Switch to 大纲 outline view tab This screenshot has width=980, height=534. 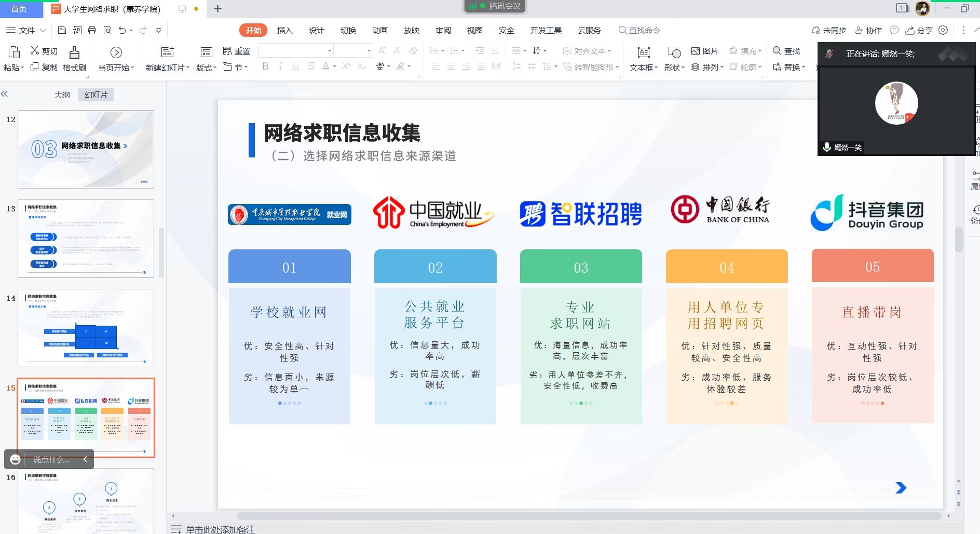62,95
